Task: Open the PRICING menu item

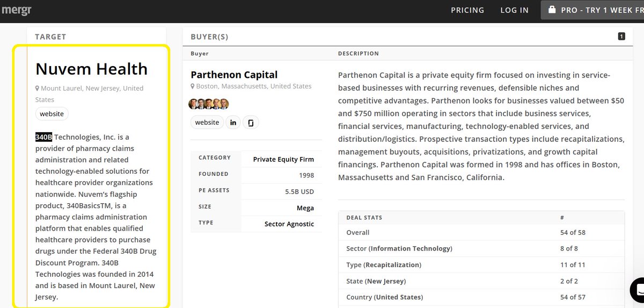Action: [467, 10]
